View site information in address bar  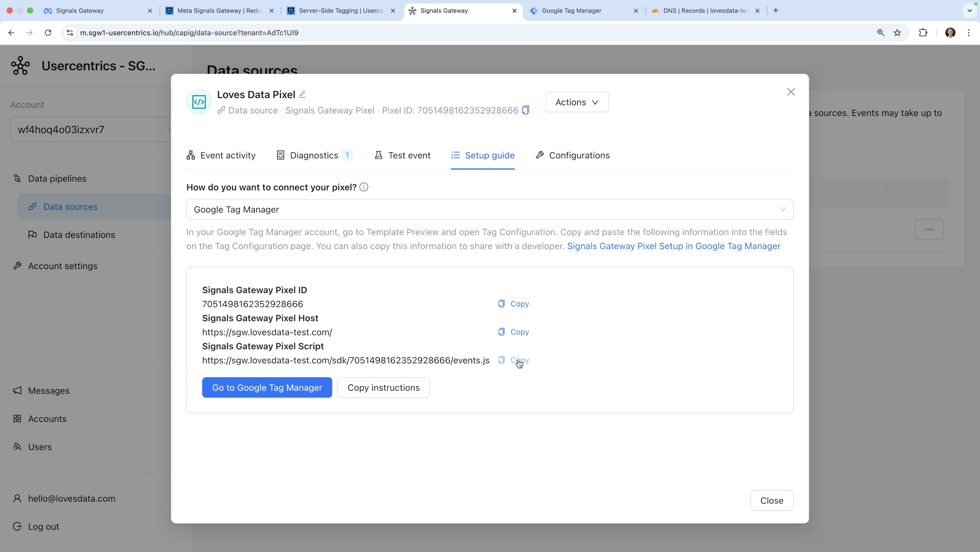point(70,33)
